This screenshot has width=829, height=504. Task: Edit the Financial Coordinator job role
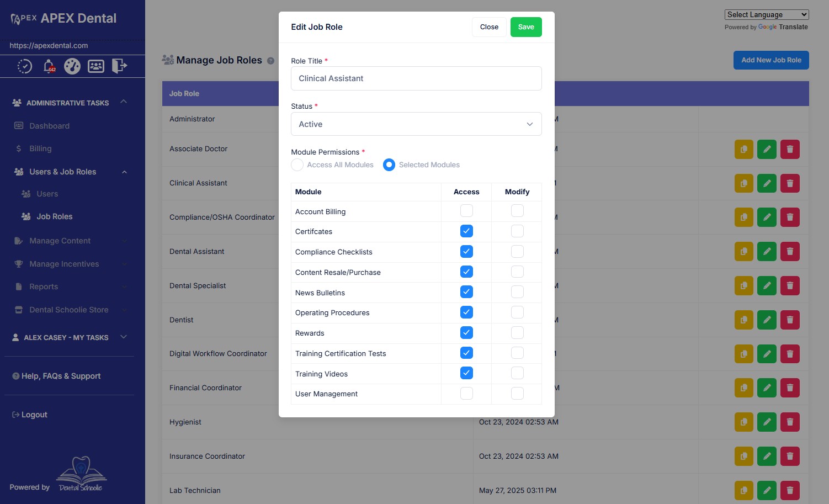click(767, 388)
